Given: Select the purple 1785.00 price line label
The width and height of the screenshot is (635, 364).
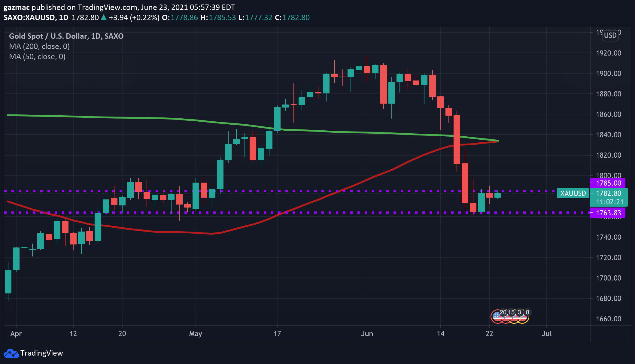Looking at the screenshot, I should 608,183.
